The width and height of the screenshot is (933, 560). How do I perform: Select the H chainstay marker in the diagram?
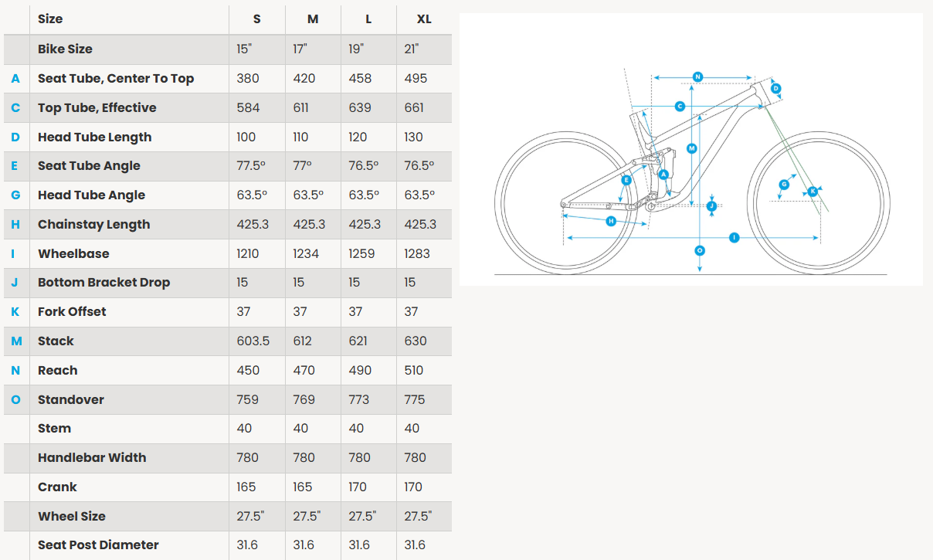coord(611,221)
